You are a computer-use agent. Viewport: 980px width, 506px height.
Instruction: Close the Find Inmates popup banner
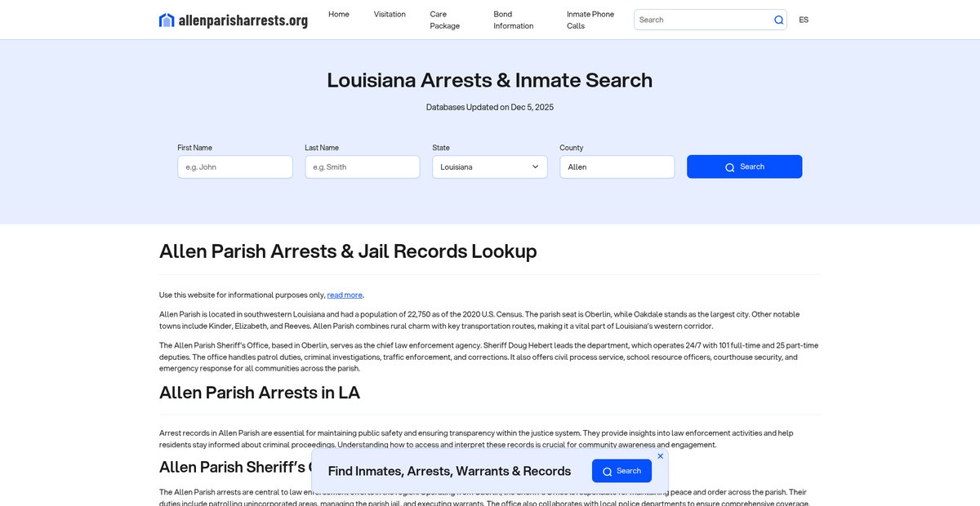pos(661,456)
